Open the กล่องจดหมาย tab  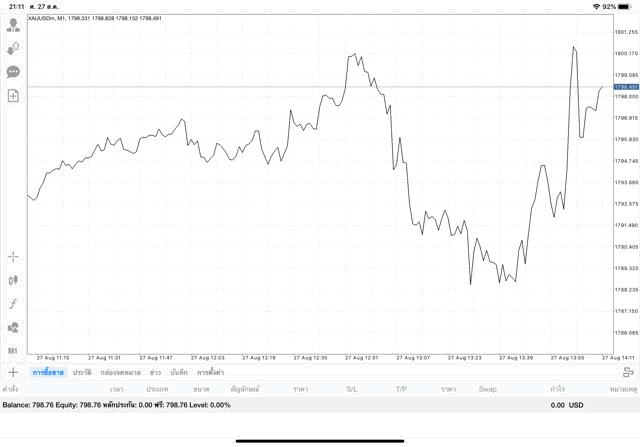[x=120, y=372]
